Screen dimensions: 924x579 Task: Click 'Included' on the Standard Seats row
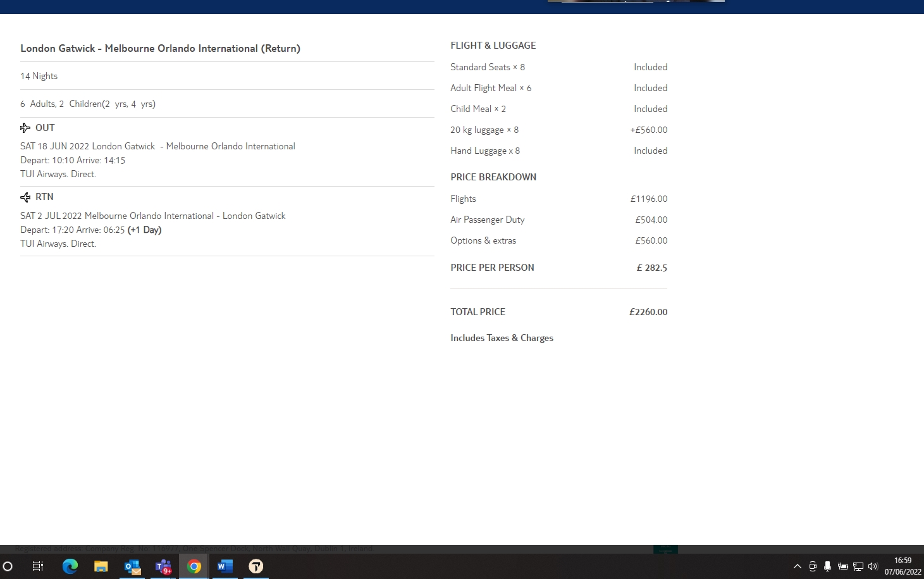click(x=651, y=67)
